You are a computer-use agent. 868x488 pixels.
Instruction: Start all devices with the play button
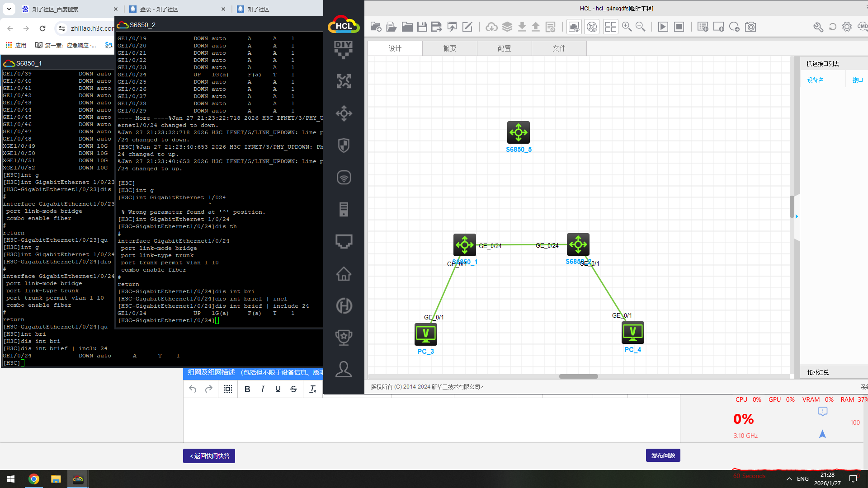pos(663,27)
